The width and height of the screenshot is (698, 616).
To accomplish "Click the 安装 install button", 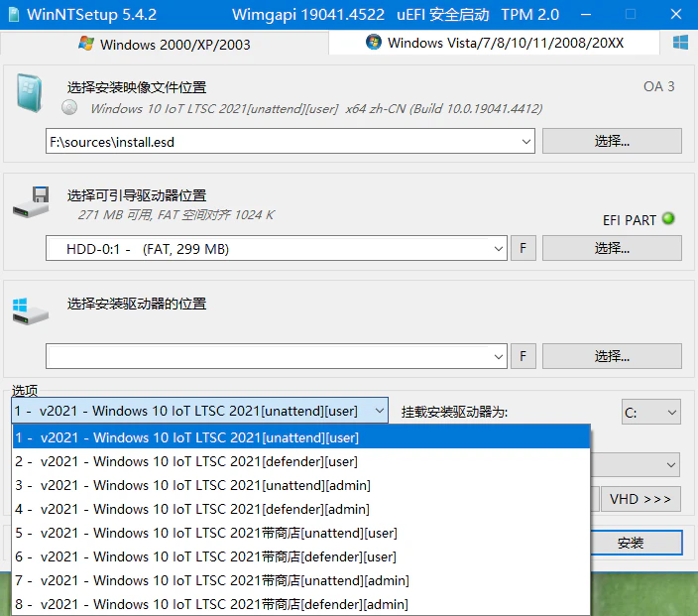I will coord(631,543).
